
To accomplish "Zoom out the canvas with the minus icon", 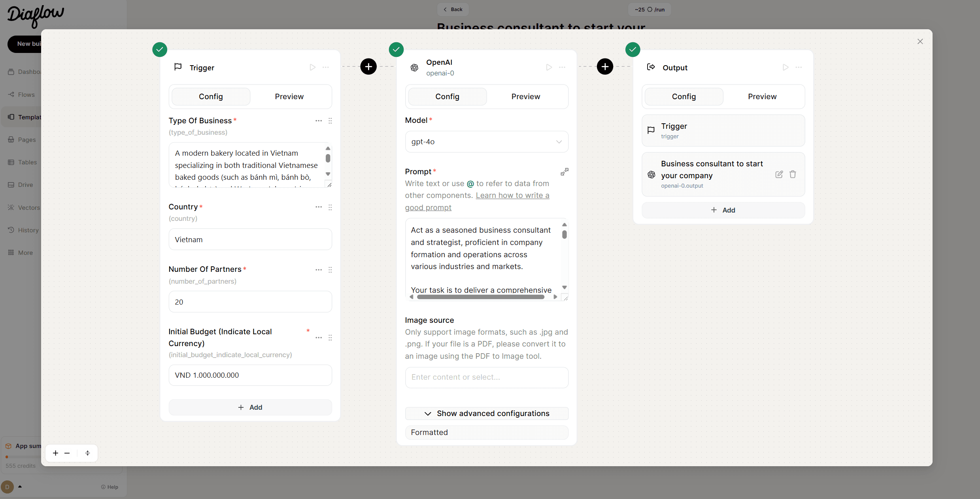I will click(67, 453).
